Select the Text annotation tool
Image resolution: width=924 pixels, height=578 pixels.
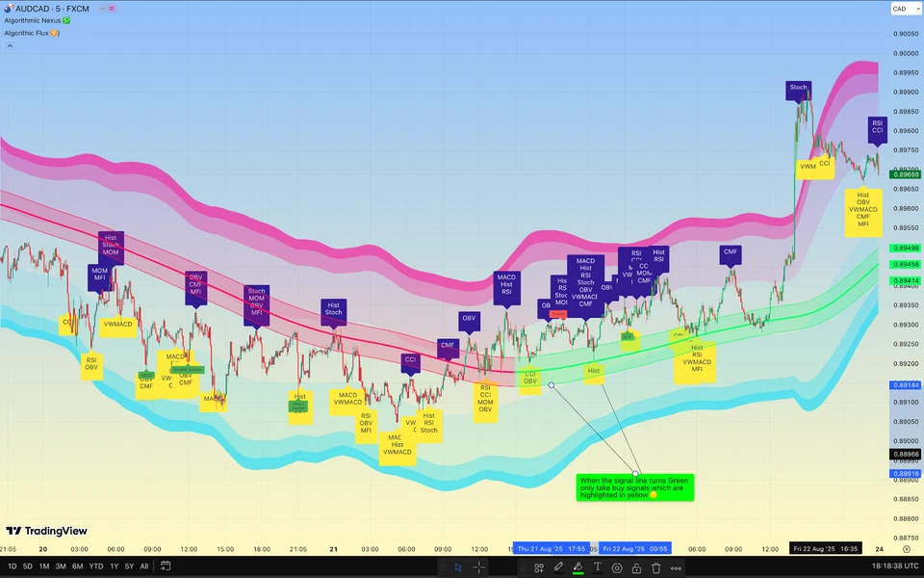coord(598,566)
